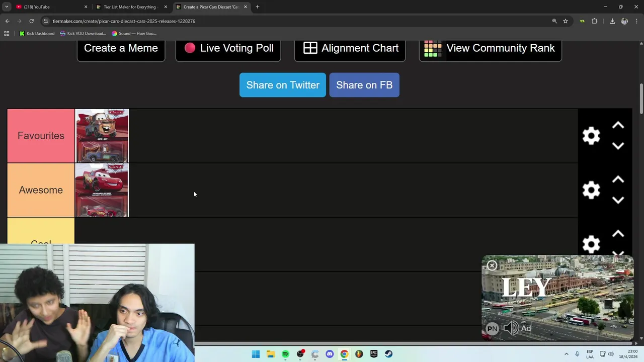Open FL Studio from the taskbar
Viewport: 644px width, 362px height.
(359, 354)
